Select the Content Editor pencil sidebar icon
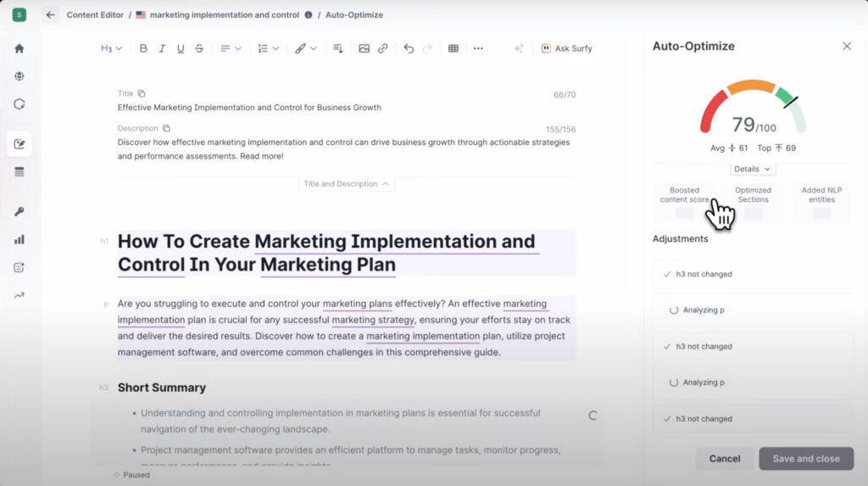 pyautogui.click(x=19, y=144)
